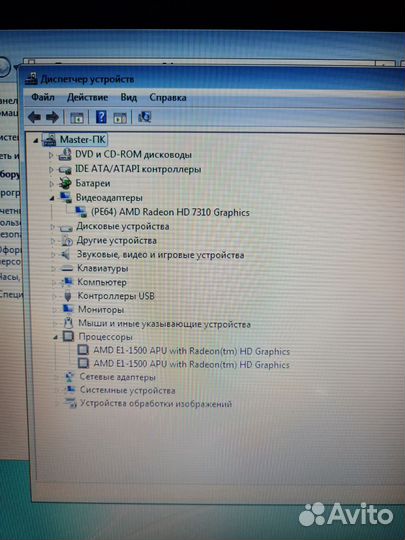
Task: Open the Файл menu
Action: [43, 97]
